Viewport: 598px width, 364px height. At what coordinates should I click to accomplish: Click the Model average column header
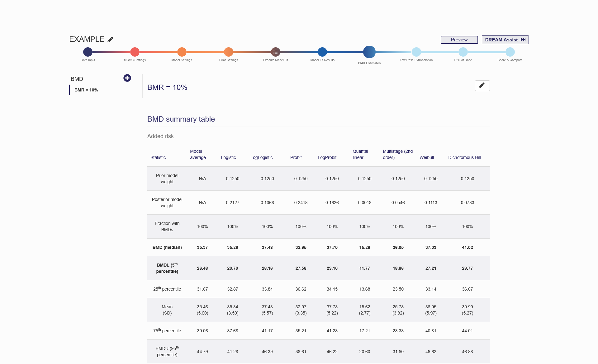point(198,154)
